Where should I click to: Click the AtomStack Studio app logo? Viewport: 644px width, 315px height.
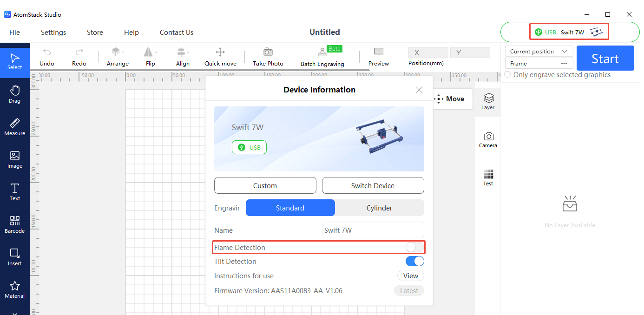pos(7,14)
